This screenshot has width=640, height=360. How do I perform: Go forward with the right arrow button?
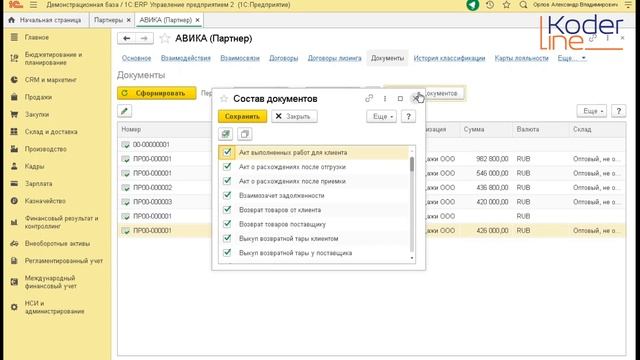(x=144, y=38)
